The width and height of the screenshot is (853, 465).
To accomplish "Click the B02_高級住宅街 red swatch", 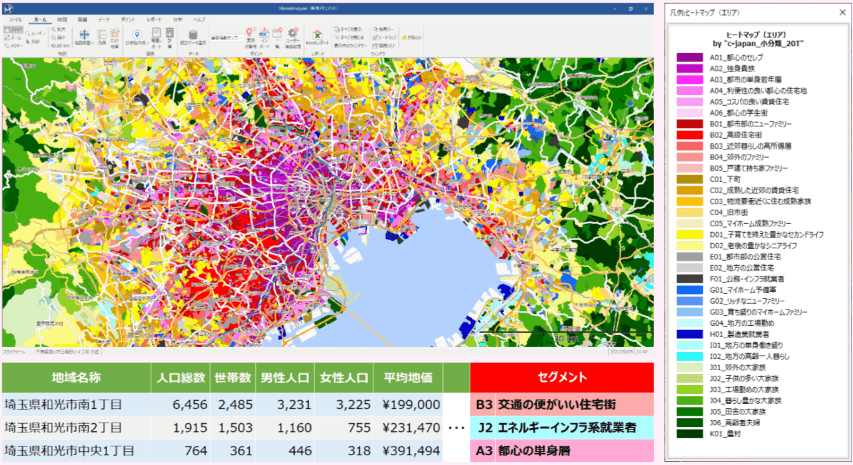I will point(689,135).
